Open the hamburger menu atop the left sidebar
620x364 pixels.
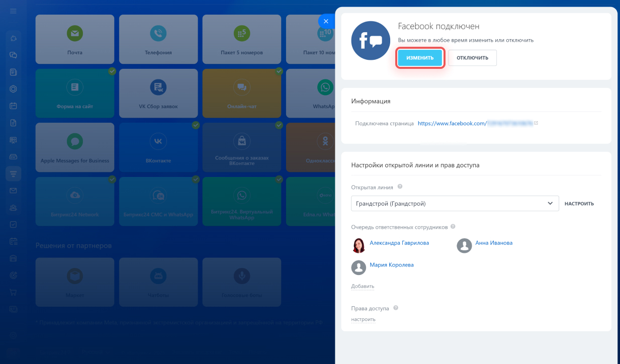click(x=13, y=11)
